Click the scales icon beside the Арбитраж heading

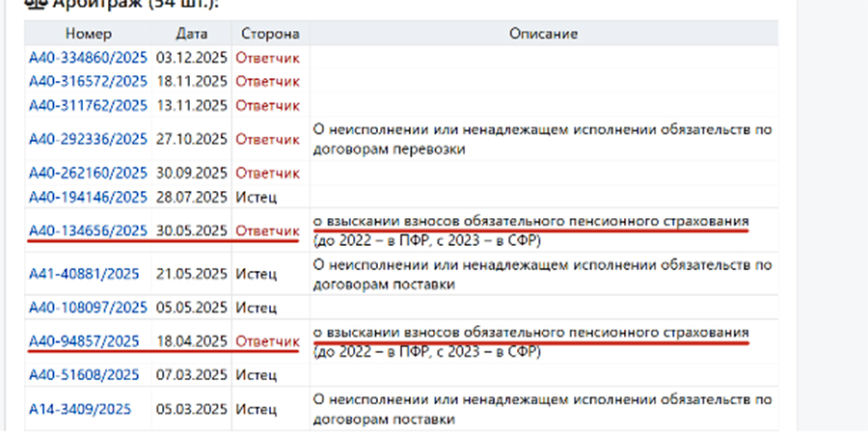pos(34,4)
